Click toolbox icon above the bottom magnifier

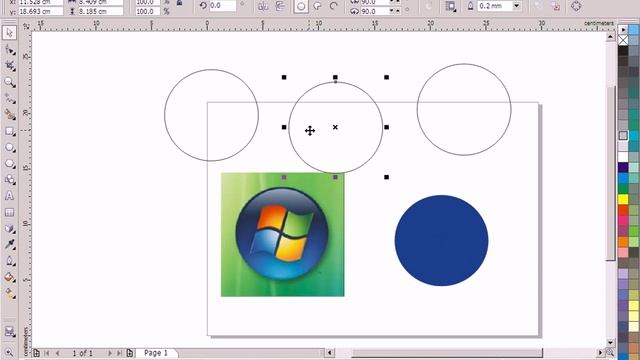tap(9, 331)
